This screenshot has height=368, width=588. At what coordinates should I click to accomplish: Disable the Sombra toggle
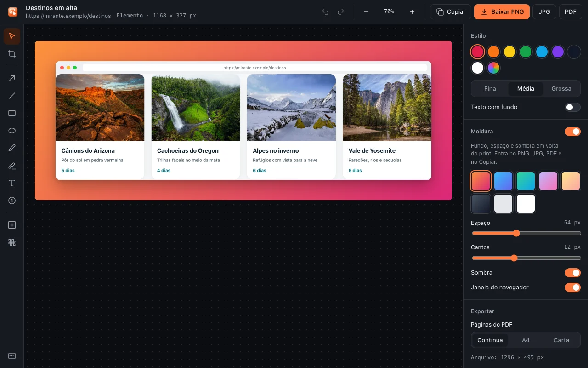pos(573,273)
